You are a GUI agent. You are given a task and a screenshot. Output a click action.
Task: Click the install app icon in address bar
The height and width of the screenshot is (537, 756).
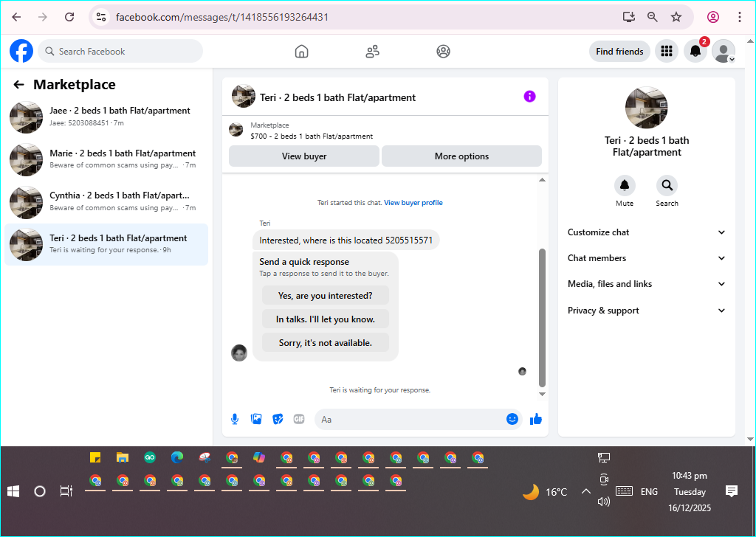[x=629, y=18]
